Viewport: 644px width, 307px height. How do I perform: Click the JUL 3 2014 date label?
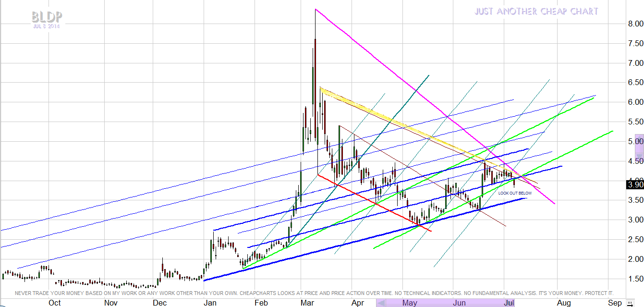[x=47, y=26]
